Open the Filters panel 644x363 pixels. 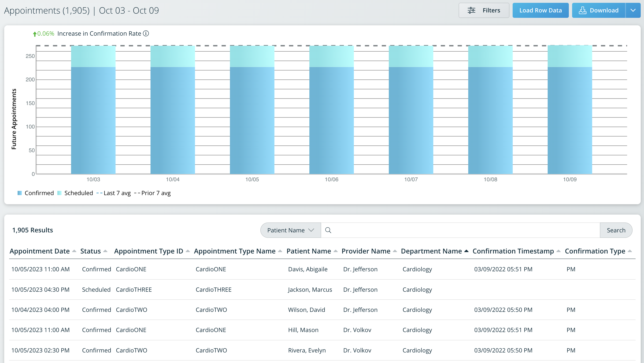[484, 10]
